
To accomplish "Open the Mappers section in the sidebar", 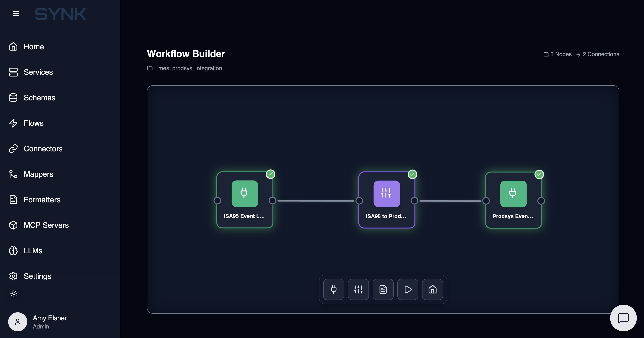I will [38, 174].
